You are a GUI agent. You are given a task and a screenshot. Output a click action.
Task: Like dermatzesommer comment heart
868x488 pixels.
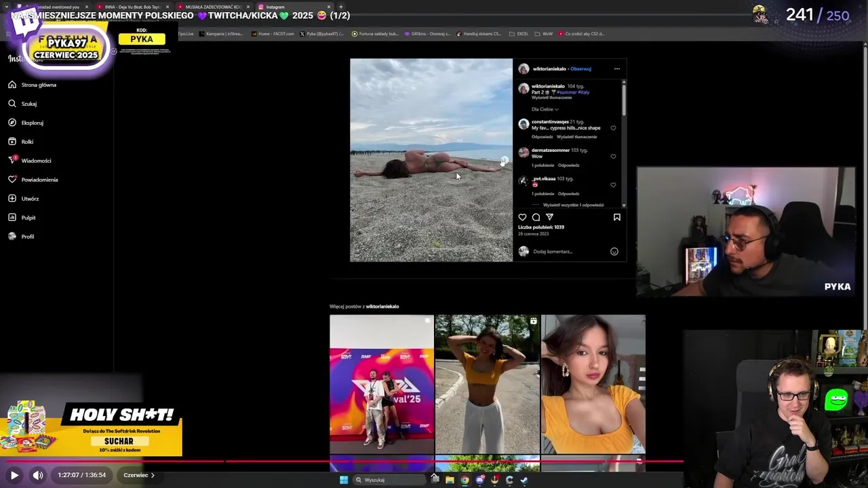pyautogui.click(x=613, y=156)
